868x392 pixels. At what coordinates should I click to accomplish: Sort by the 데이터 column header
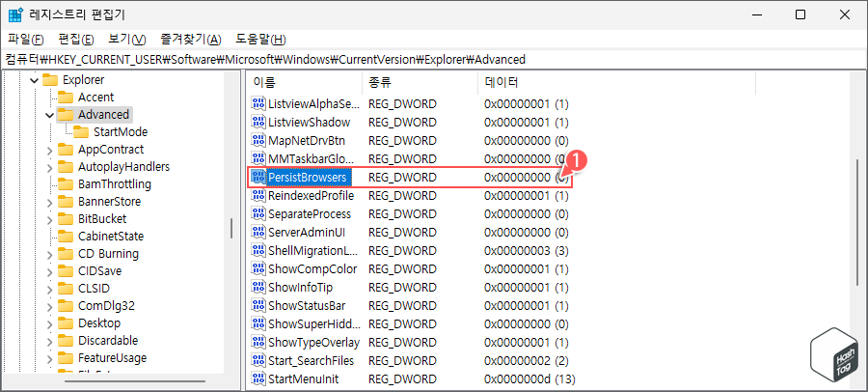(616, 83)
